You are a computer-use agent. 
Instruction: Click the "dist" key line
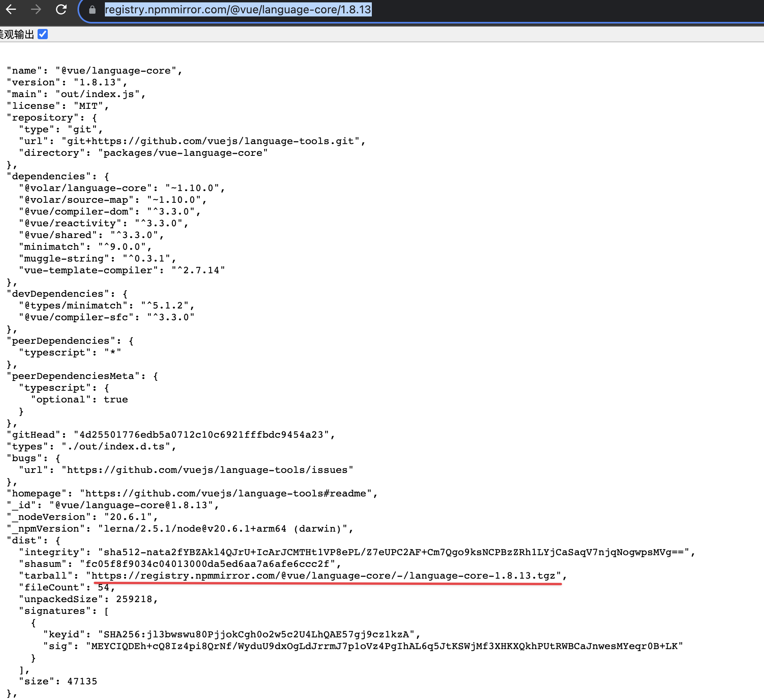tap(34, 541)
